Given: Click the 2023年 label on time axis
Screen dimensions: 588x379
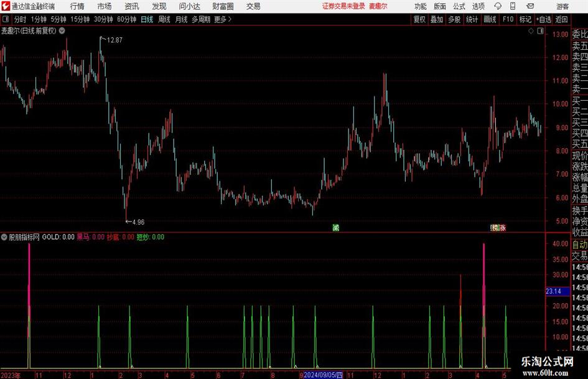Looking at the screenshot, I should 11,375.
